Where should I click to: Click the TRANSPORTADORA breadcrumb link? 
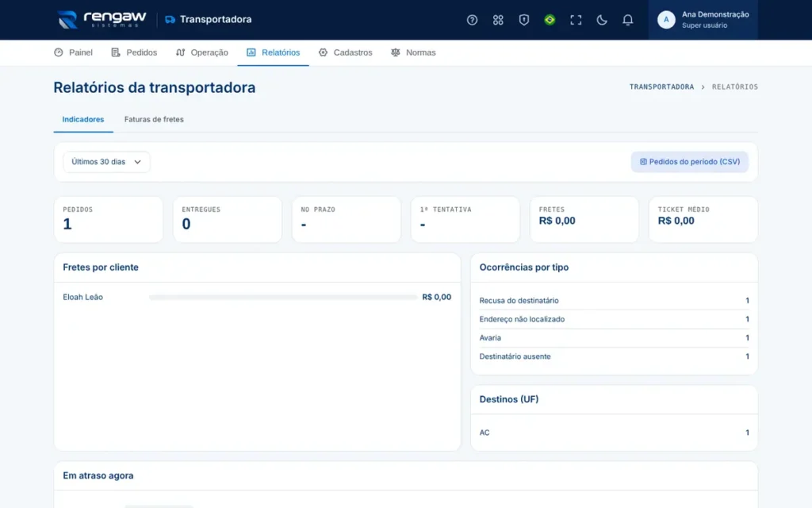click(661, 87)
